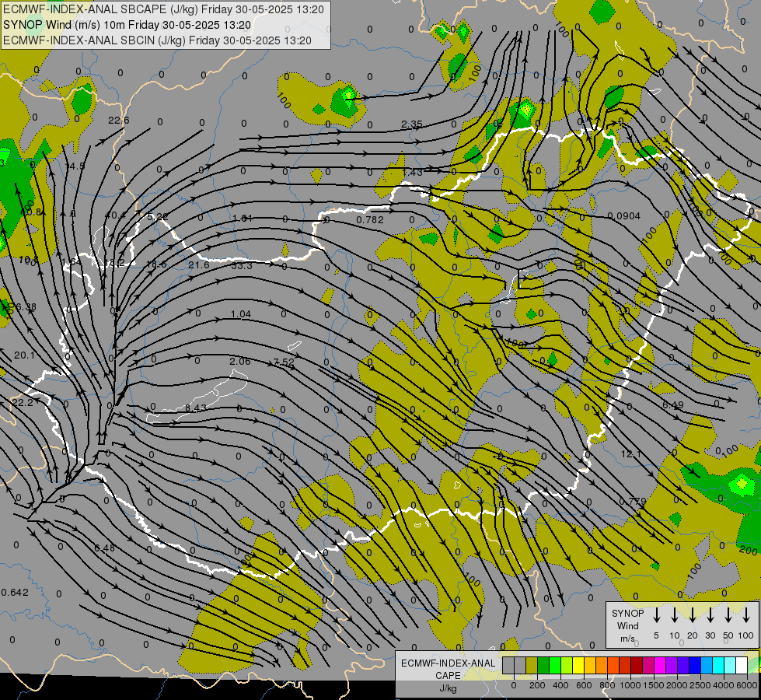761x700 pixels.
Task: Pick the deep blue swatch before 2500
Action: tap(694, 666)
